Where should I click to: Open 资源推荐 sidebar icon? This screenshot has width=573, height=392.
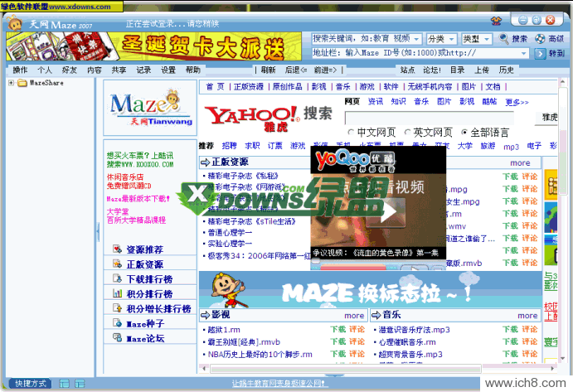117,249
